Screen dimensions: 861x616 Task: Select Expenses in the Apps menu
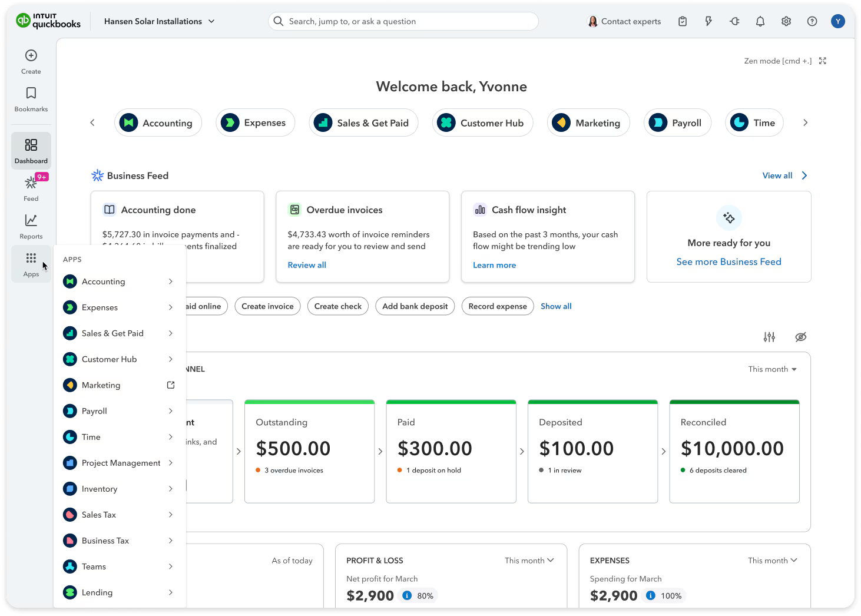pos(120,307)
